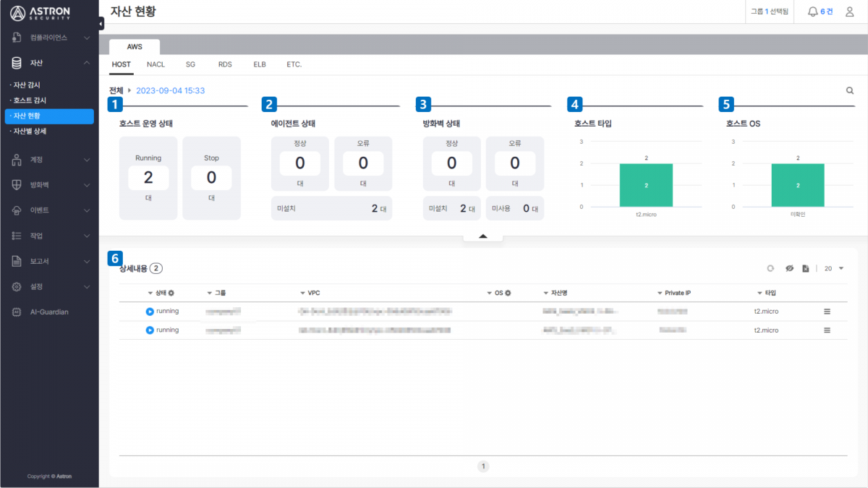Click the play status icon in second row
Screen dimensions: 868x488
150,330
